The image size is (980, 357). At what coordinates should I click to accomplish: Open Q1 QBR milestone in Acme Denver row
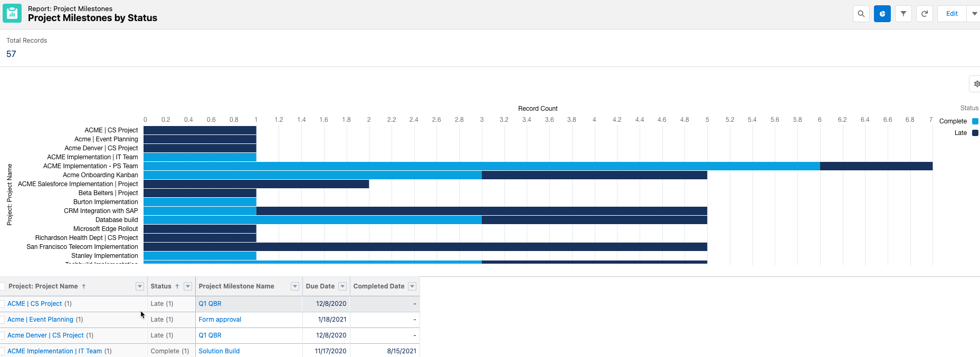[210, 335]
